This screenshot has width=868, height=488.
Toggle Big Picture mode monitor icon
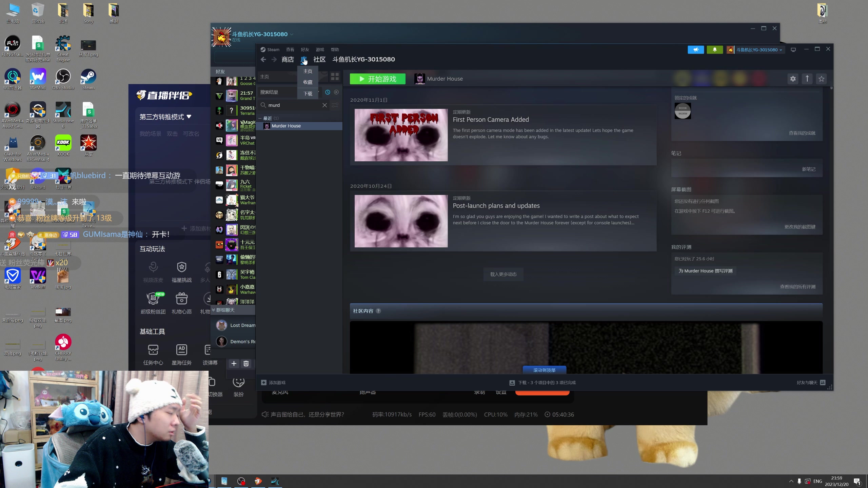pos(793,50)
